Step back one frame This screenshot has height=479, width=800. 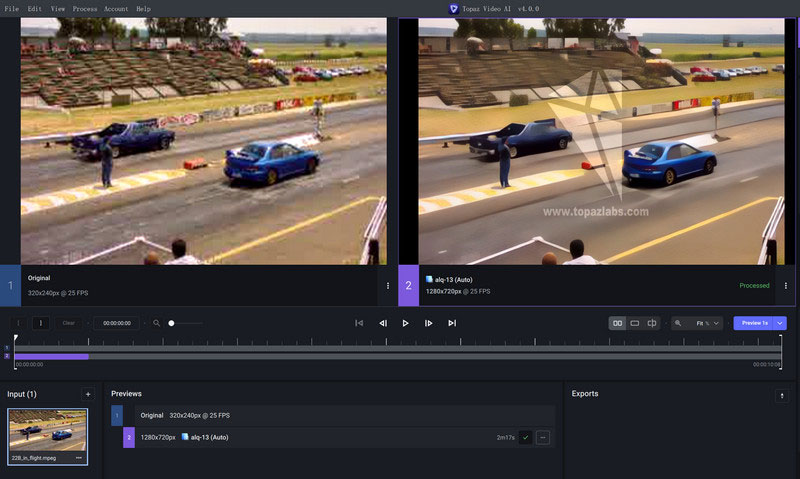click(x=383, y=323)
